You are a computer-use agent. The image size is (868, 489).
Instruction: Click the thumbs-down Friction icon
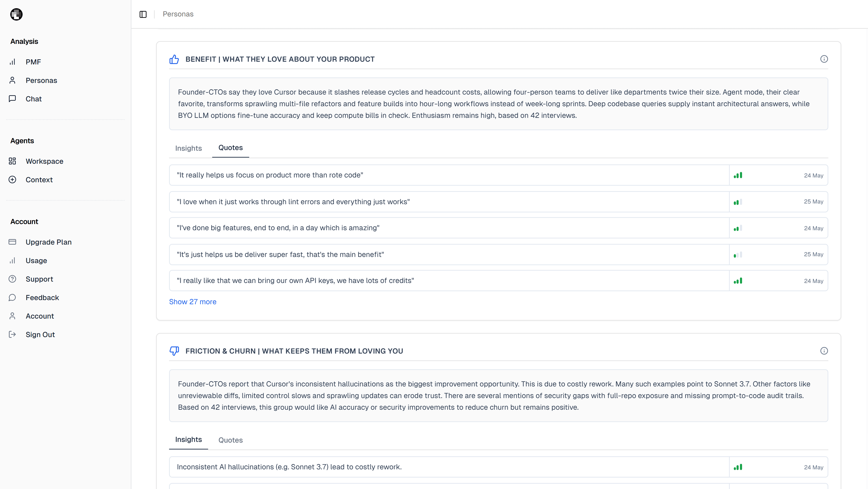pyautogui.click(x=174, y=351)
